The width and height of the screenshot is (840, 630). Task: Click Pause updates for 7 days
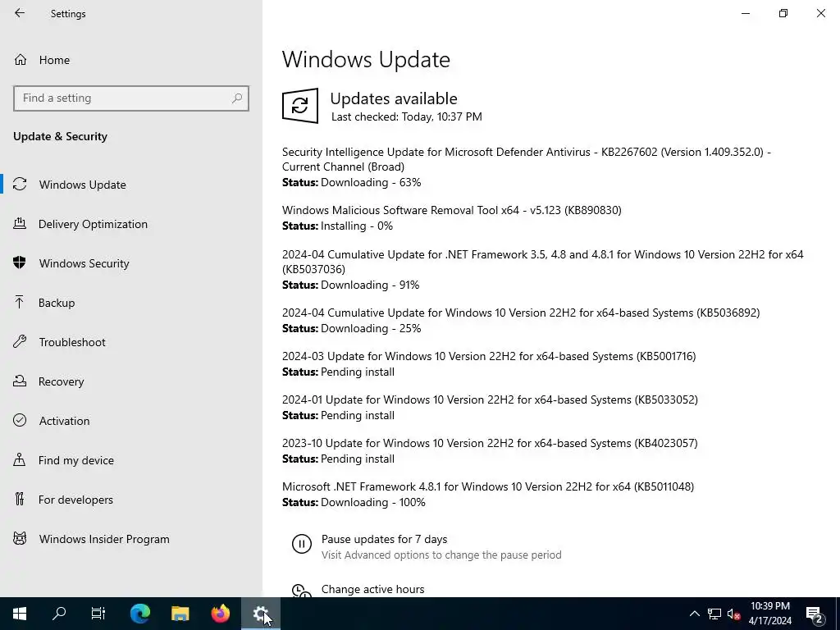point(384,540)
